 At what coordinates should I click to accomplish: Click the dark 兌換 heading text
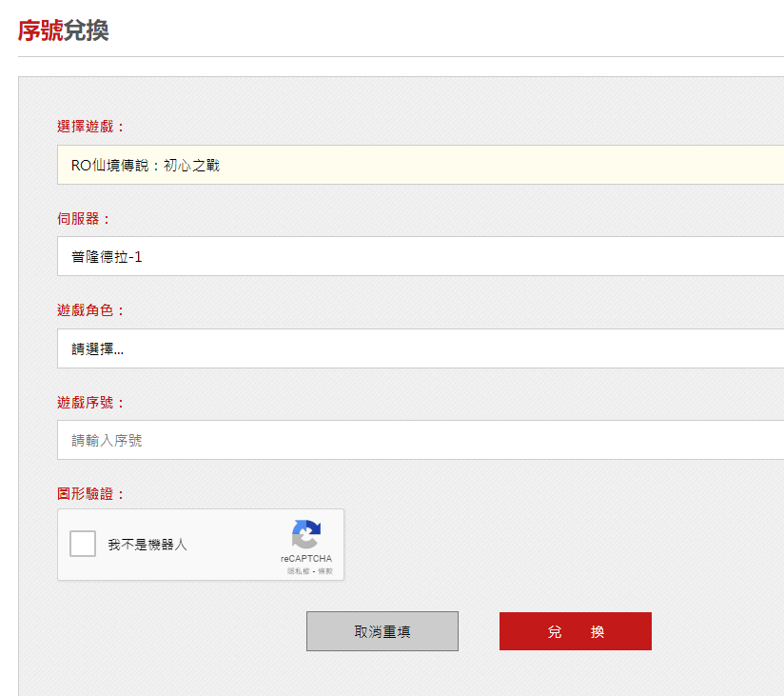(86, 30)
